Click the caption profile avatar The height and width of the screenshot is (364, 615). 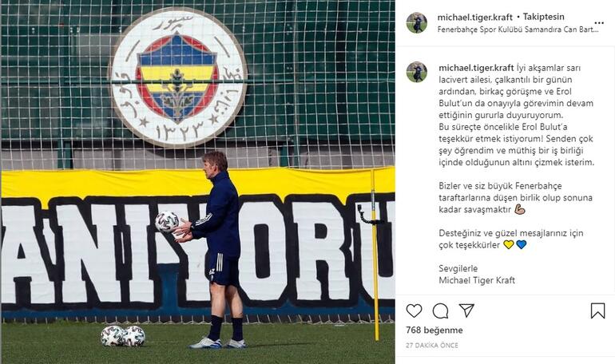pos(417,72)
